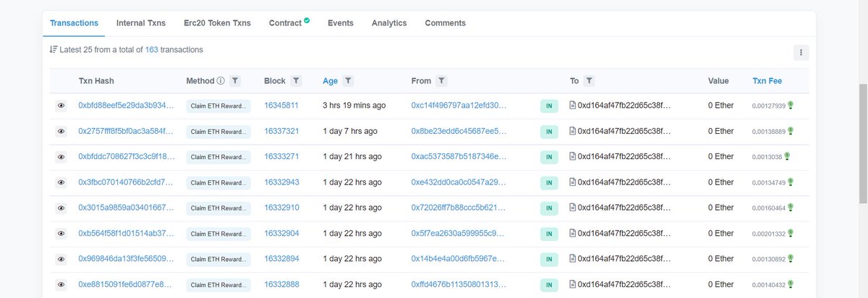
Task: Open the To column filter
Action: (x=590, y=81)
